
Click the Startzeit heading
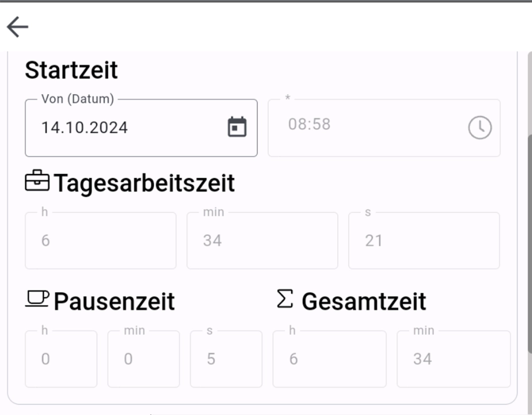(x=71, y=70)
